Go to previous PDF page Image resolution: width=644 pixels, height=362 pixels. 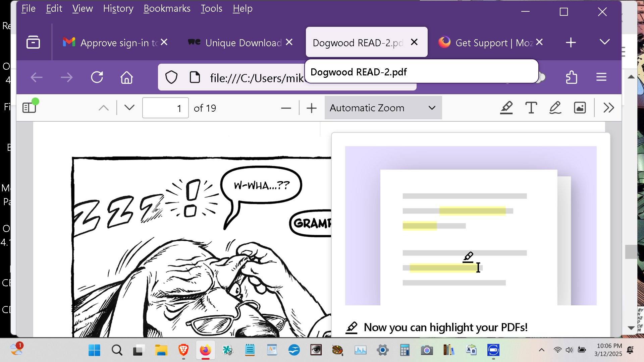tap(104, 108)
